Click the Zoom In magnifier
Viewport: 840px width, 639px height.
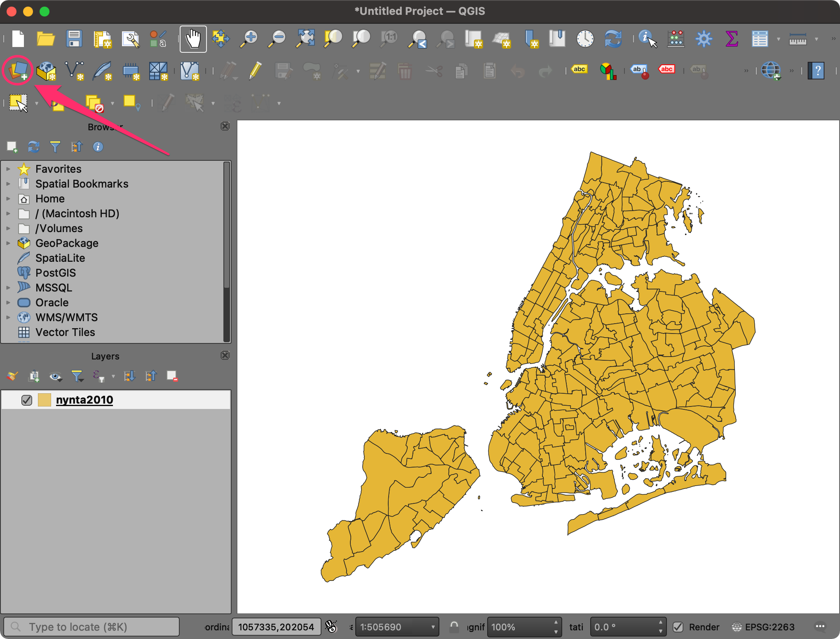249,39
